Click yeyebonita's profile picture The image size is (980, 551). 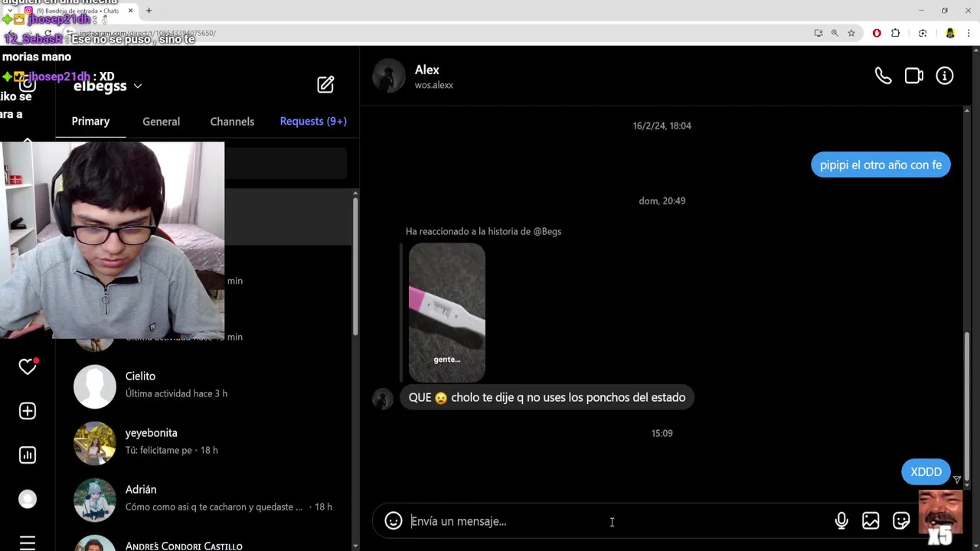pyautogui.click(x=95, y=442)
